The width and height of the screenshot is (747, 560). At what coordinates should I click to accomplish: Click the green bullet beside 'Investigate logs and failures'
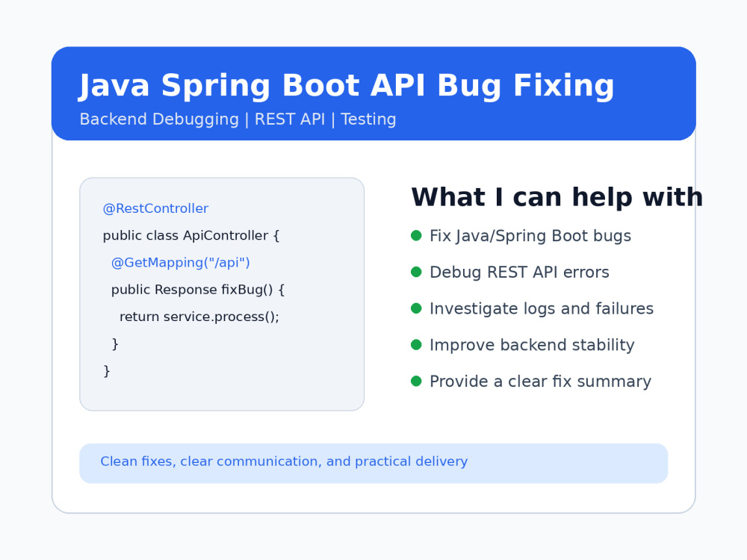tap(416, 308)
